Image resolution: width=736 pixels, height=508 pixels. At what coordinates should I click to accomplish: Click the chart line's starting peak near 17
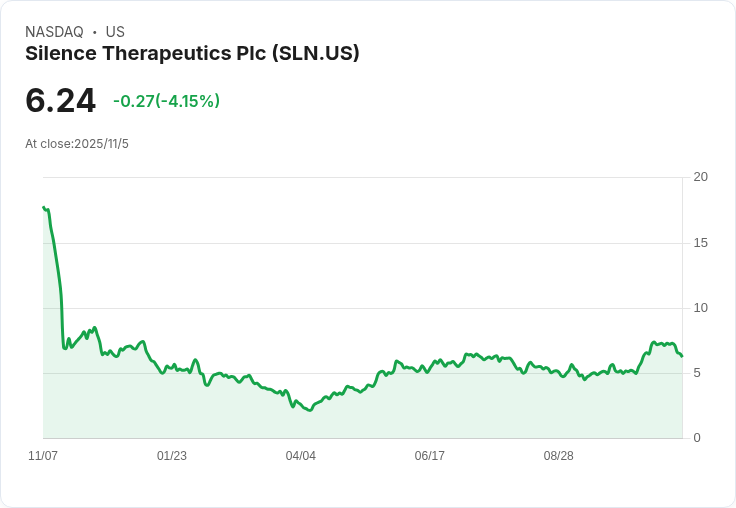[x=44, y=208]
